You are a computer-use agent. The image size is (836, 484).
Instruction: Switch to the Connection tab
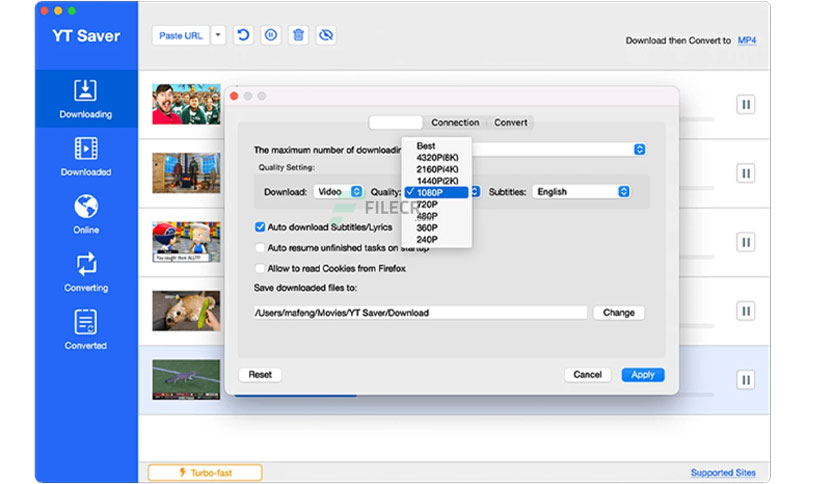pyautogui.click(x=455, y=123)
